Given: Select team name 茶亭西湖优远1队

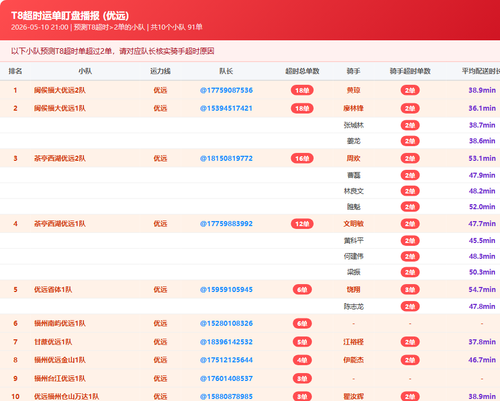Looking at the screenshot, I should click(x=60, y=224).
